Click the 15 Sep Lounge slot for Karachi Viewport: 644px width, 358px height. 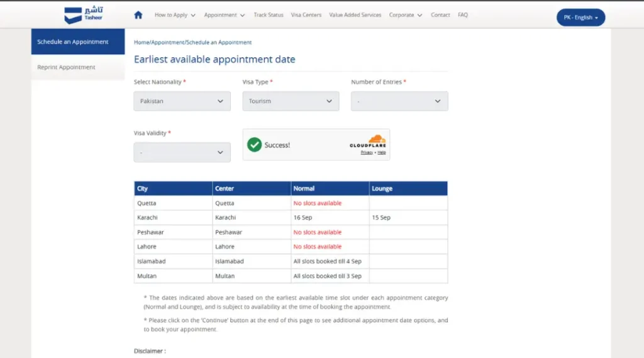click(x=381, y=218)
